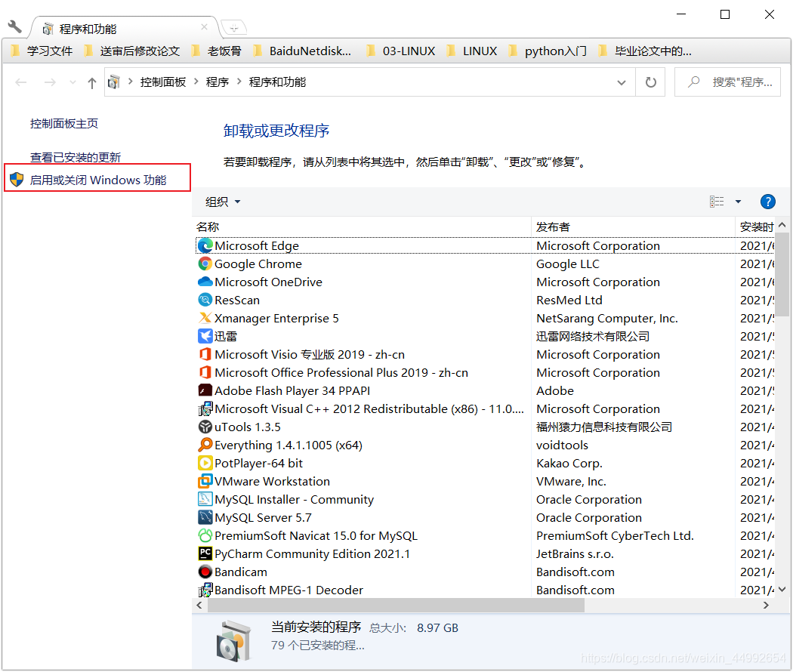Select the 程序和功能 tab
The image size is (793, 672).
coord(124,29)
